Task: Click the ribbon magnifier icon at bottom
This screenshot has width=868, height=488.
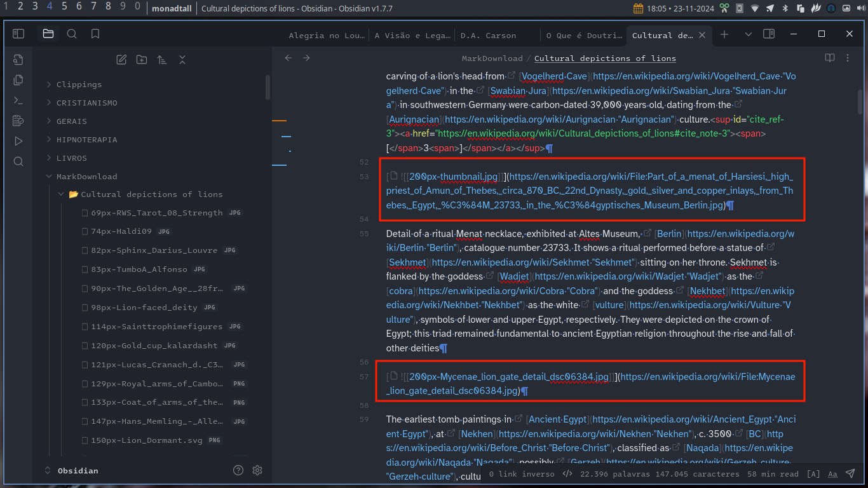Action: click(x=18, y=161)
